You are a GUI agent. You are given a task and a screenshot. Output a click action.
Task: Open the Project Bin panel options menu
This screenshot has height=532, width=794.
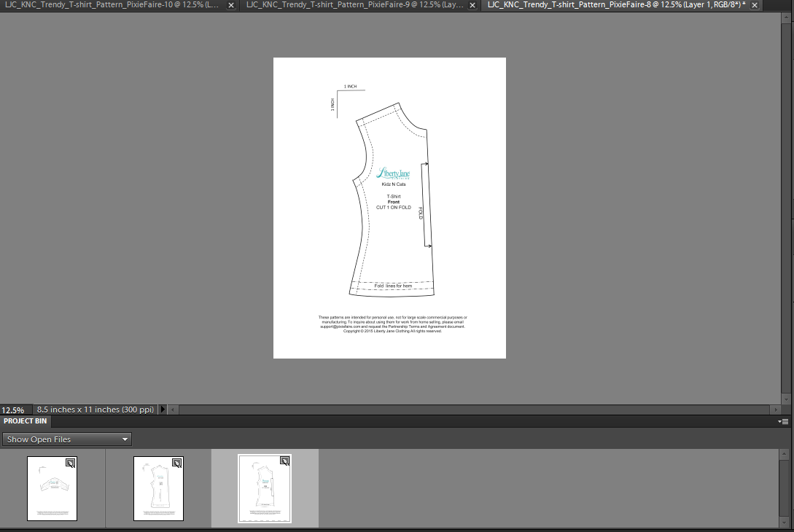tap(784, 421)
